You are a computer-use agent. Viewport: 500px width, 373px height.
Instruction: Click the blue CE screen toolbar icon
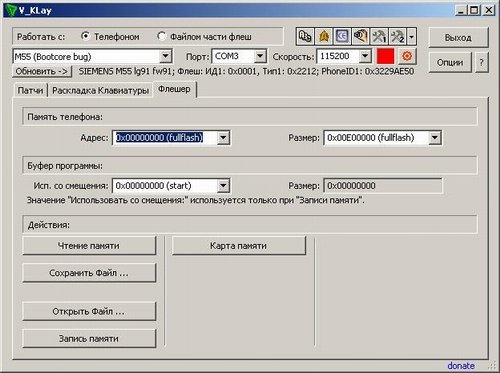(x=342, y=36)
